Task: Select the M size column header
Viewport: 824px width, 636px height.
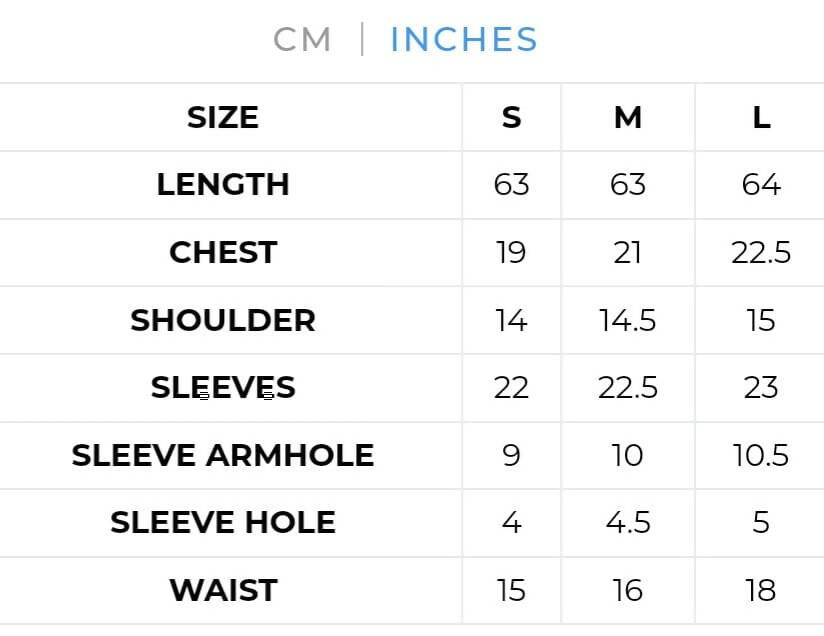Action: [x=627, y=118]
